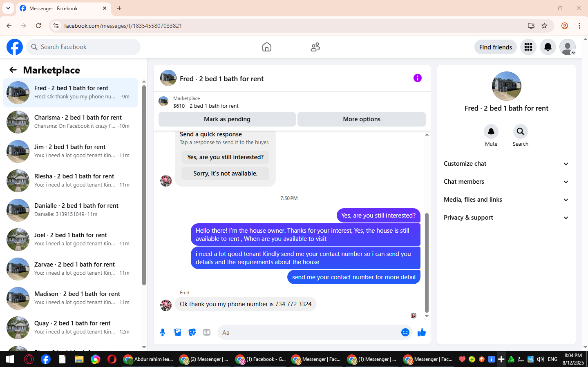Click the browser address bar URL
This screenshot has width=588, height=367.
[x=123, y=26]
